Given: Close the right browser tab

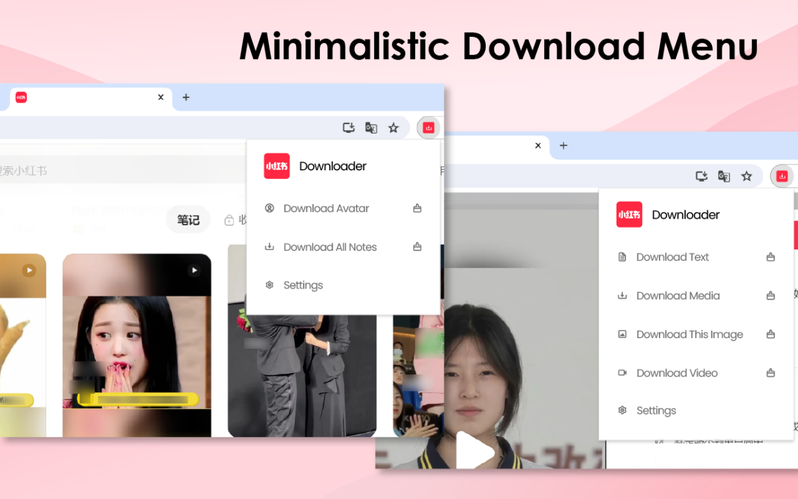Looking at the screenshot, I should [538, 146].
